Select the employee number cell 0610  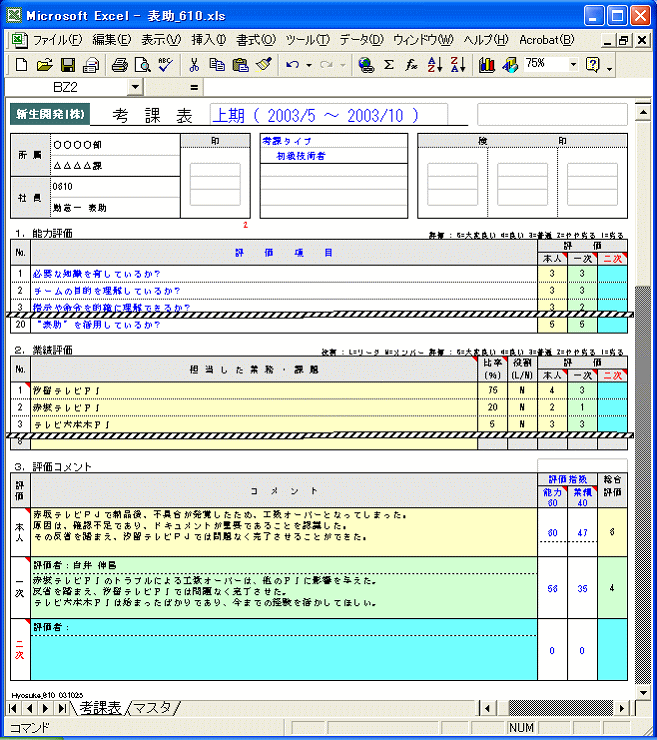point(115,186)
